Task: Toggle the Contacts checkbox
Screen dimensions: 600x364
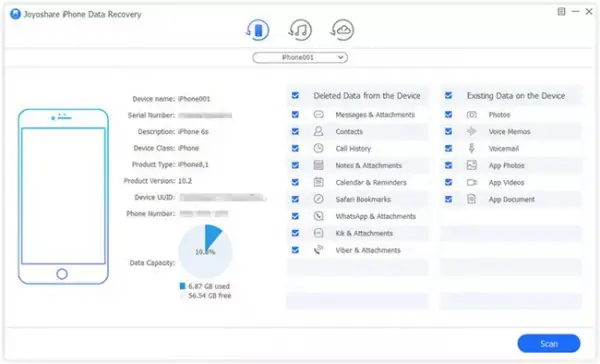Action: [295, 131]
